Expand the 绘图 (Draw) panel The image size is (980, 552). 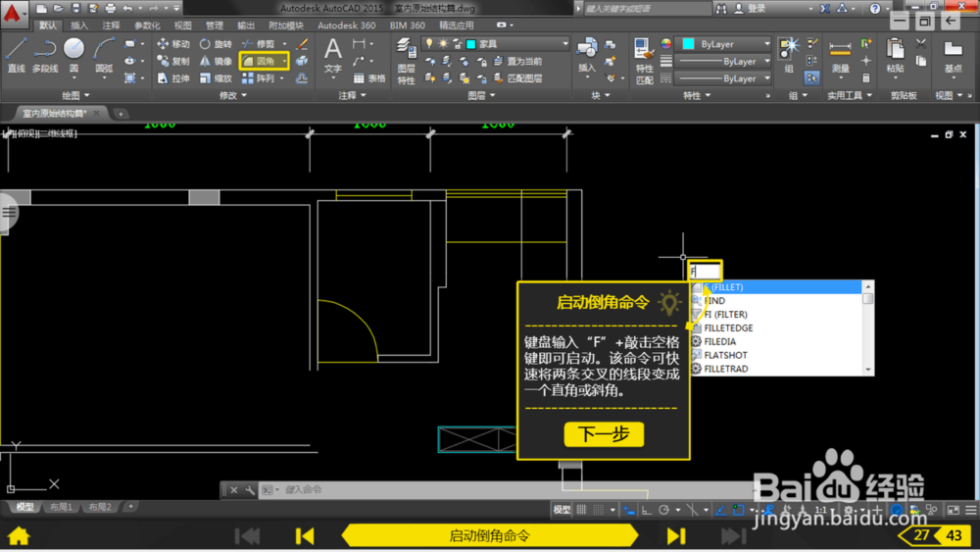point(75,95)
